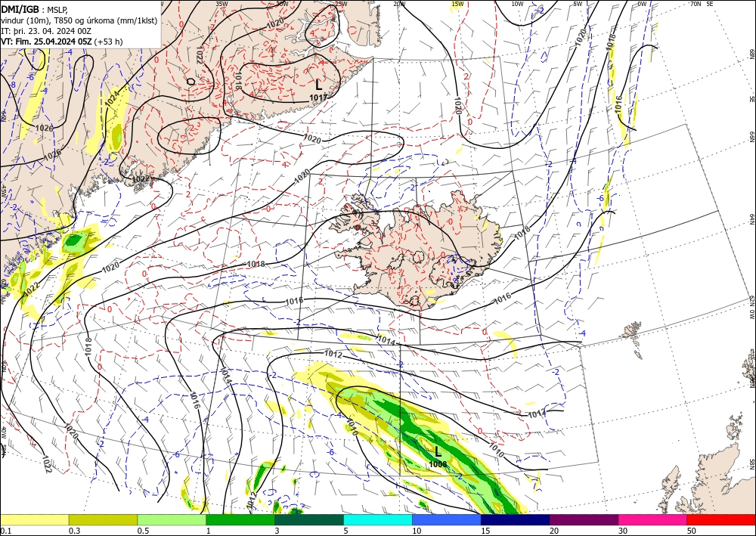Image resolution: width=756 pixels, height=536 pixels.
Task: Click the Iceland landmass on the map
Action: click(x=414, y=251)
